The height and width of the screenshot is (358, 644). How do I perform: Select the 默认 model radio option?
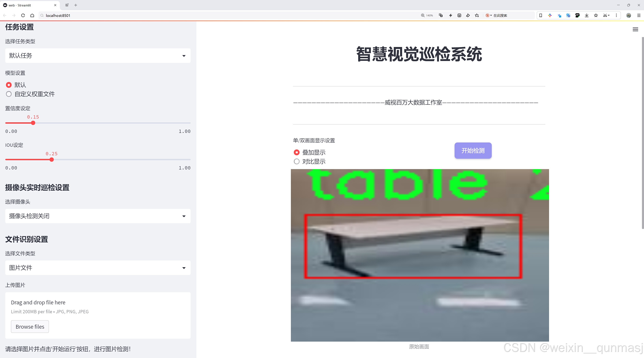(x=9, y=85)
